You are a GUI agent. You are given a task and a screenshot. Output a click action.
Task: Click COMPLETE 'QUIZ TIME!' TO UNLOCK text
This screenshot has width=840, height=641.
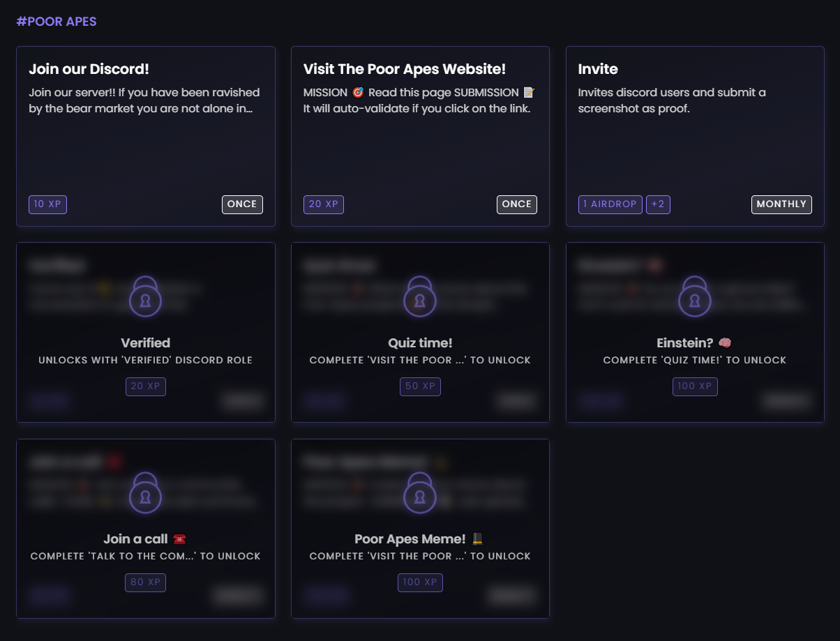[x=695, y=361]
